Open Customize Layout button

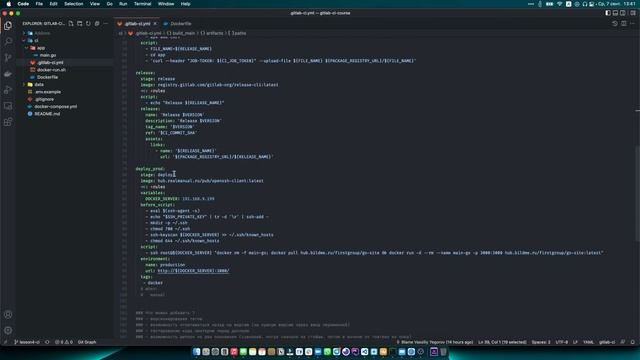tap(633, 13)
